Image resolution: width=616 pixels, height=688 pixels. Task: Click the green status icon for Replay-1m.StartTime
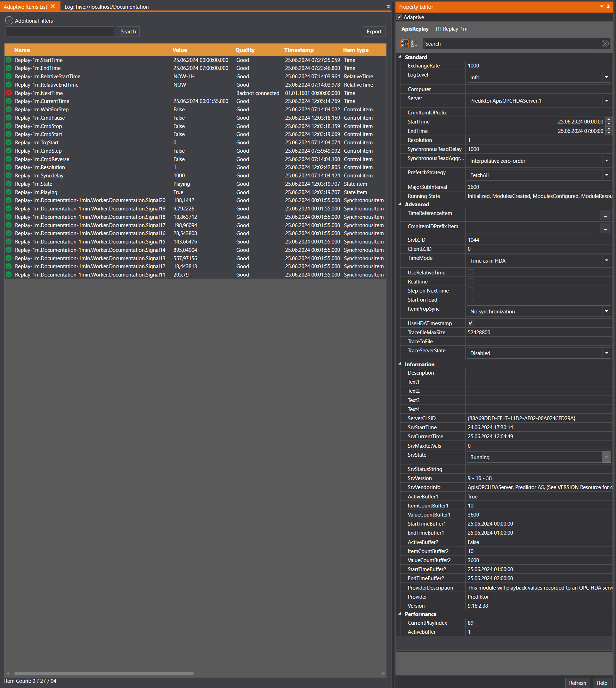tap(9, 60)
